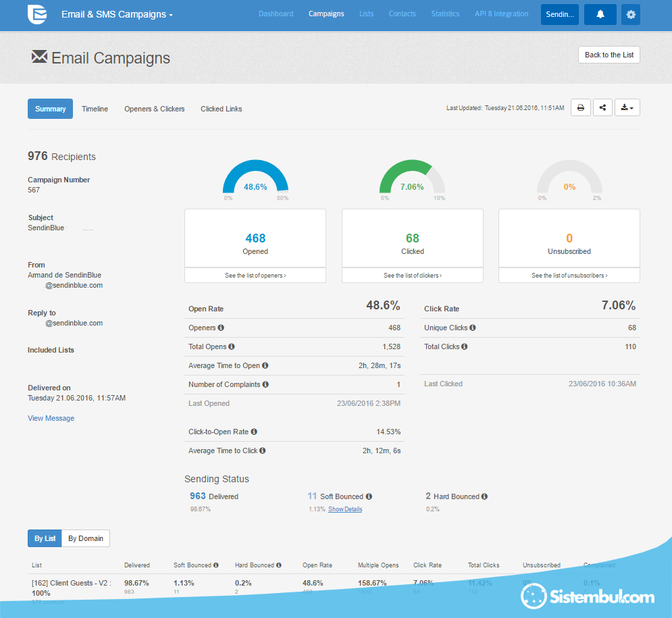Click the Last Clicked date value
Viewport: 672px width, 618px height.
coord(602,384)
